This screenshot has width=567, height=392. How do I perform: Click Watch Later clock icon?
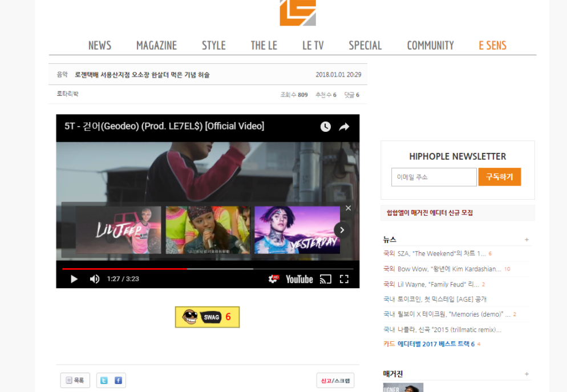[325, 127]
